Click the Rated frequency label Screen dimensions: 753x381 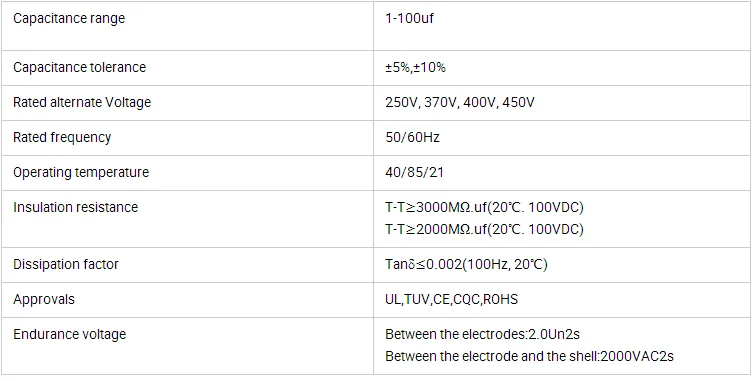point(62,137)
